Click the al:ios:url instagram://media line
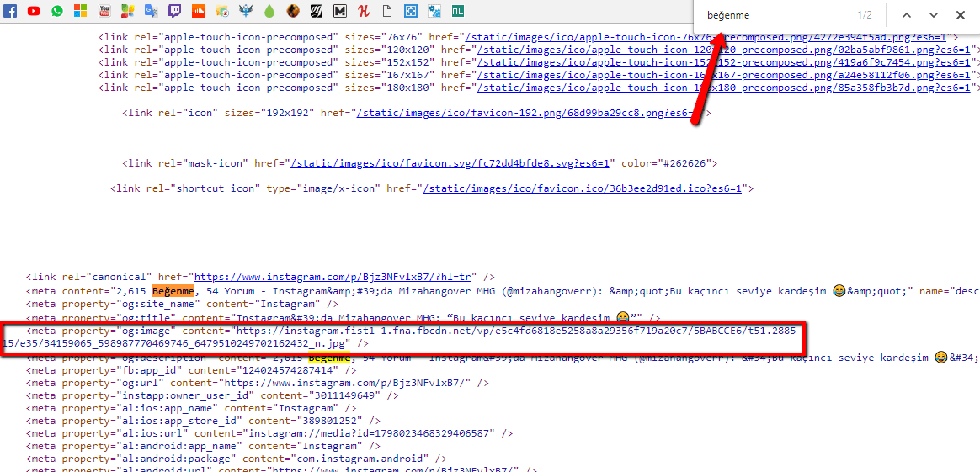 (269, 432)
